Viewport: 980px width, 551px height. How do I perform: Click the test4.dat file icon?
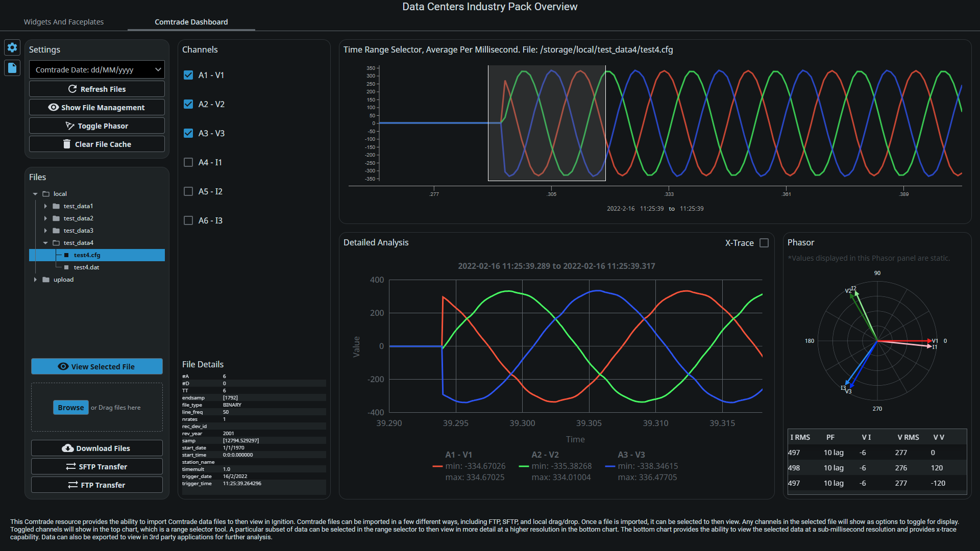[x=66, y=267]
